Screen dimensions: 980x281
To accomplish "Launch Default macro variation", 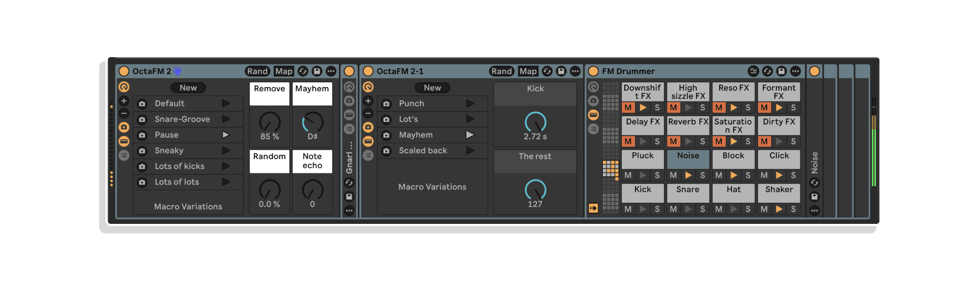I will pyautogui.click(x=226, y=104).
